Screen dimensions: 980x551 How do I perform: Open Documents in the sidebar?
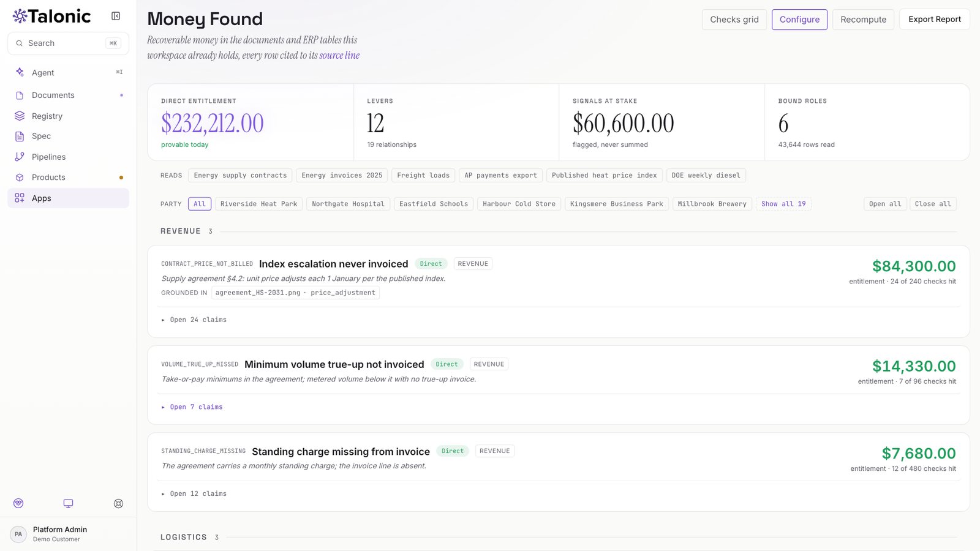coord(68,95)
